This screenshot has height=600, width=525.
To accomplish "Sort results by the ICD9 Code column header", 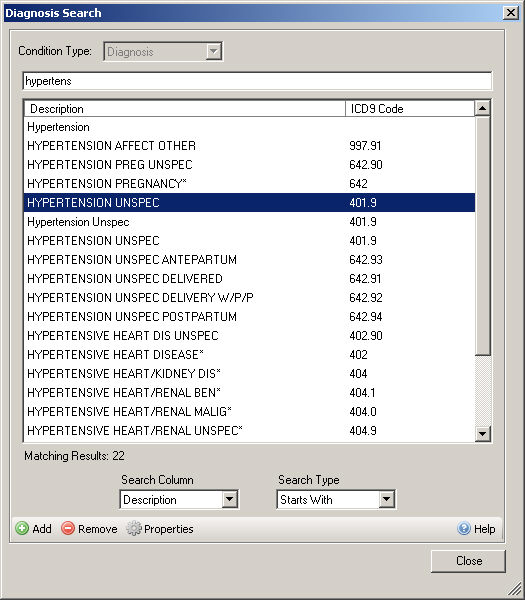I will click(x=410, y=109).
